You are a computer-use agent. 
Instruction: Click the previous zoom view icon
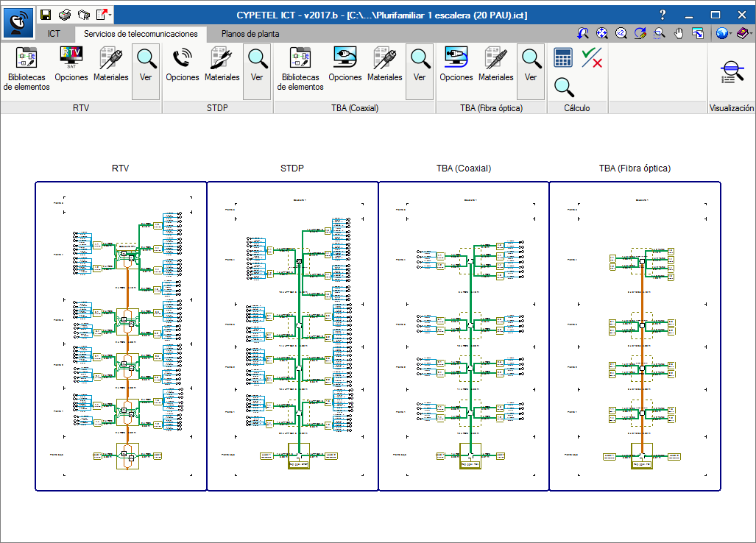click(583, 33)
